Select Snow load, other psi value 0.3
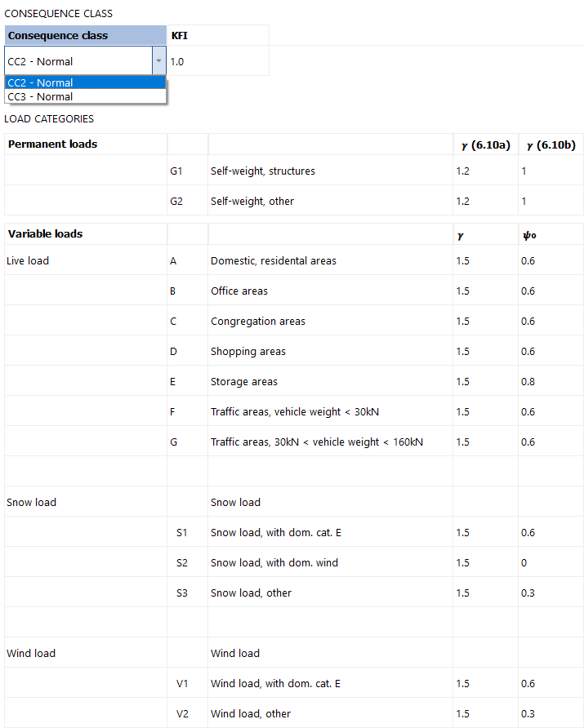The height and width of the screenshot is (728, 584). click(x=551, y=593)
